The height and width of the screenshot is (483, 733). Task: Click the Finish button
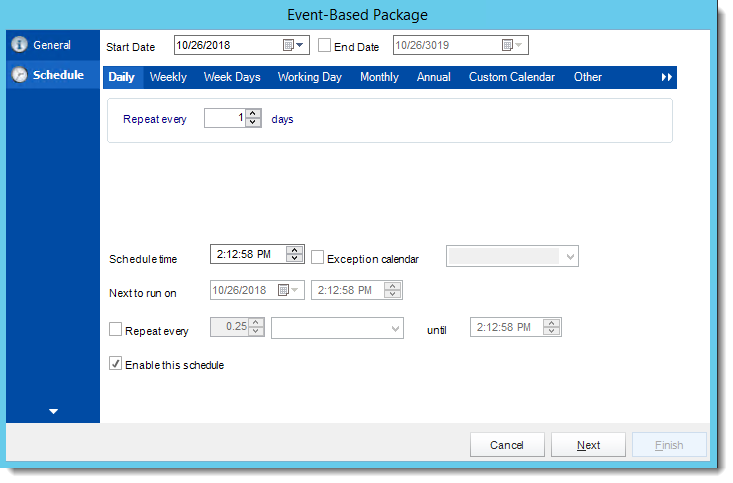coord(669,445)
